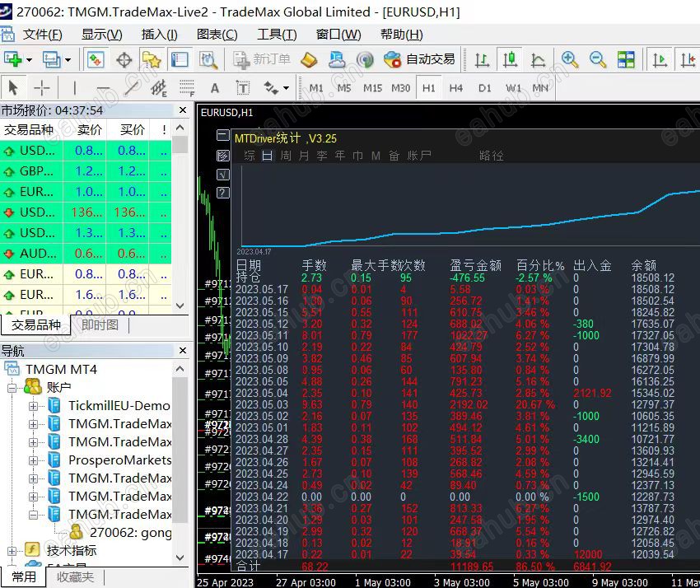
Task: Open the MTDriver ? help button
Action: point(223,193)
